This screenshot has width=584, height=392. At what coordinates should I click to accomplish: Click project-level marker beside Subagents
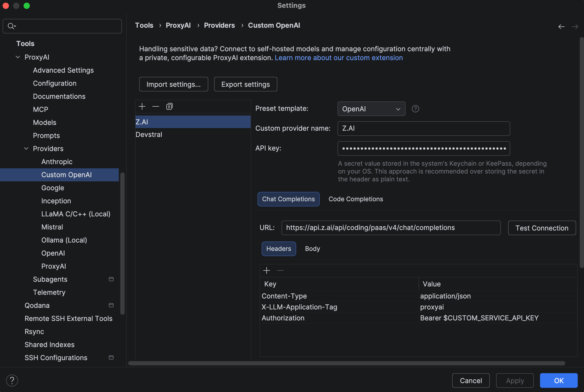(111, 279)
